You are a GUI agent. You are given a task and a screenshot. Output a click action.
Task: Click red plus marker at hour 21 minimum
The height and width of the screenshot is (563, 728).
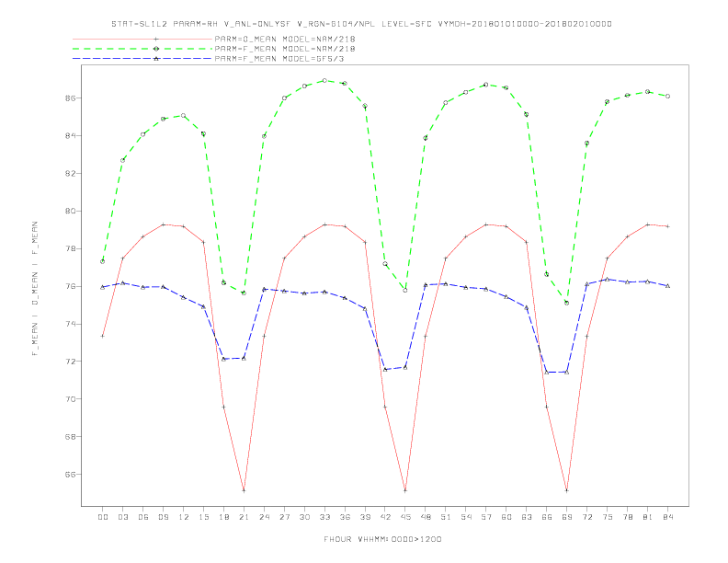pos(244,490)
